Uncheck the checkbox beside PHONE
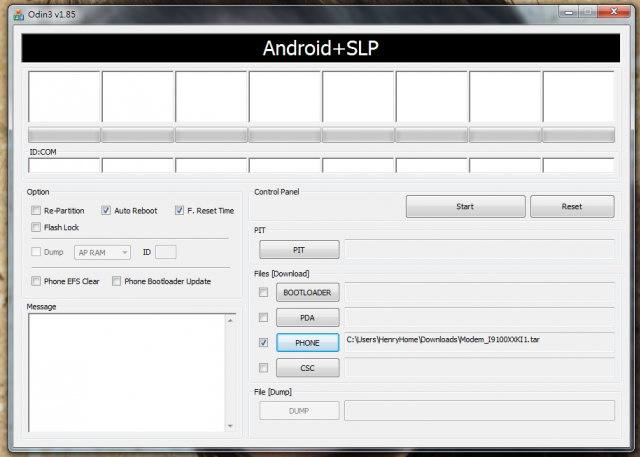This screenshot has height=457, width=640. pyautogui.click(x=264, y=343)
